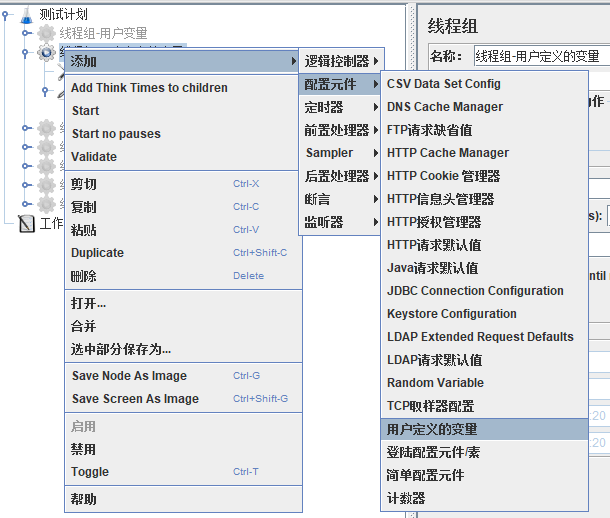610x518 pixels.
Task: Add FTP请求缺省值 config element
Action: pyautogui.click(x=484, y=130)
